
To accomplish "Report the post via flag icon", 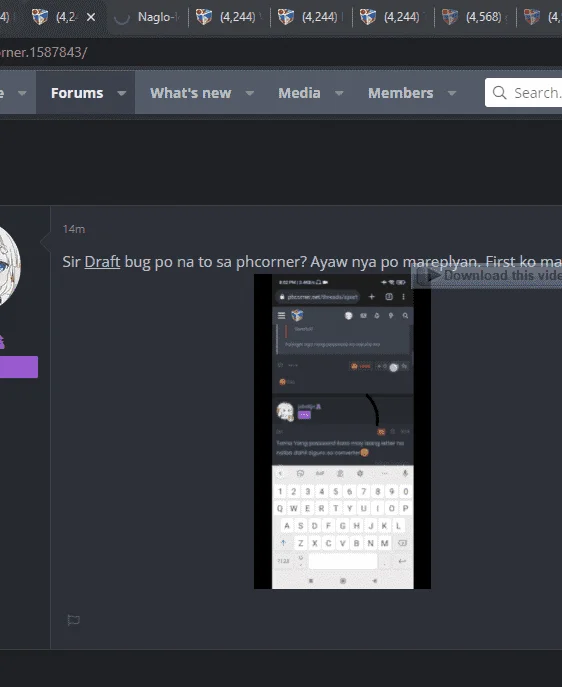I will pos(74,620).
